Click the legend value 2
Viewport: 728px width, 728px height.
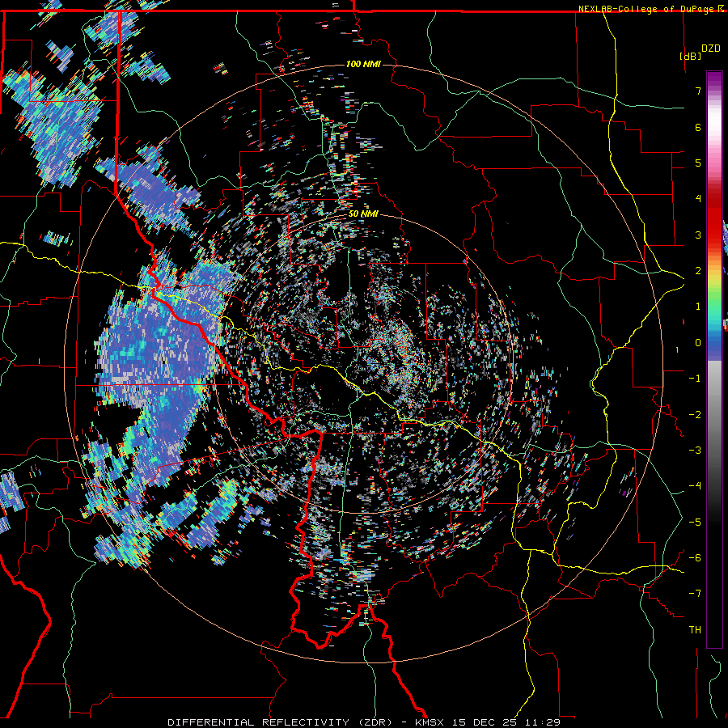(697, 271)
